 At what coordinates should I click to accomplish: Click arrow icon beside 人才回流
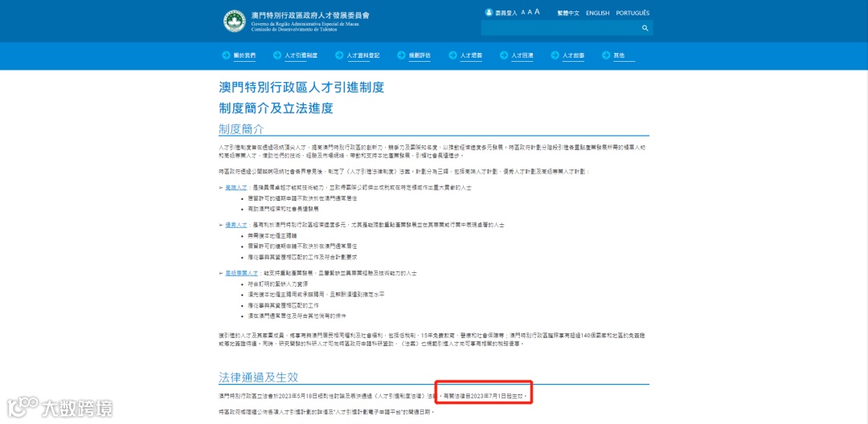[504, 55]
